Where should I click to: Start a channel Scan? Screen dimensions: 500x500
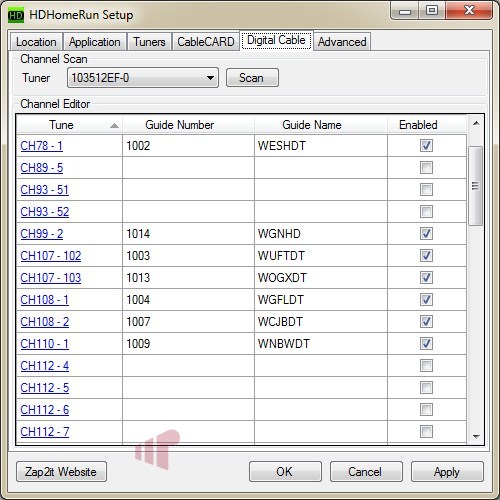[x=252, y=78]
